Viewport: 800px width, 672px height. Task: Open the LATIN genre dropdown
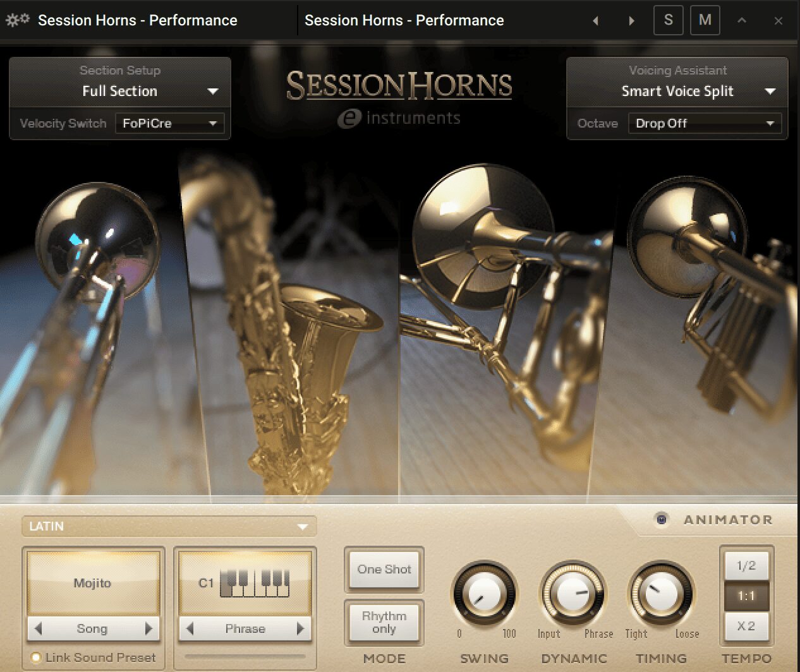pyautogui.click(x=169, y=526)
